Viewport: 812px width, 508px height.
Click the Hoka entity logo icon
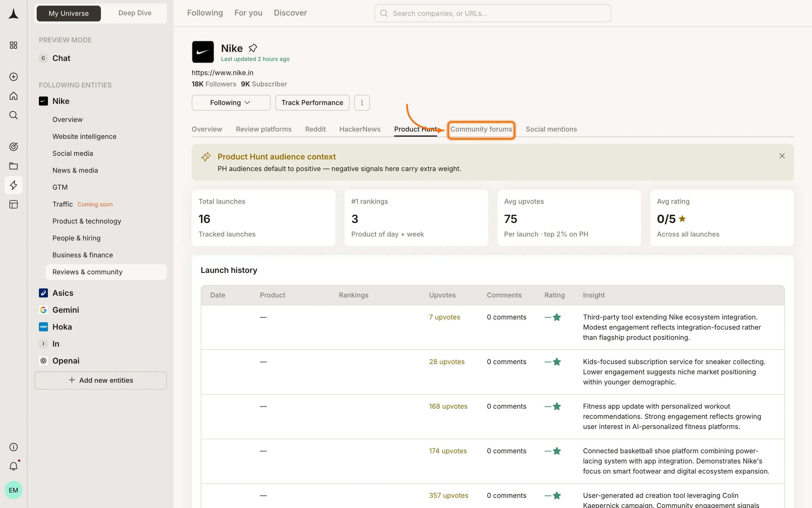coord(43,327)
